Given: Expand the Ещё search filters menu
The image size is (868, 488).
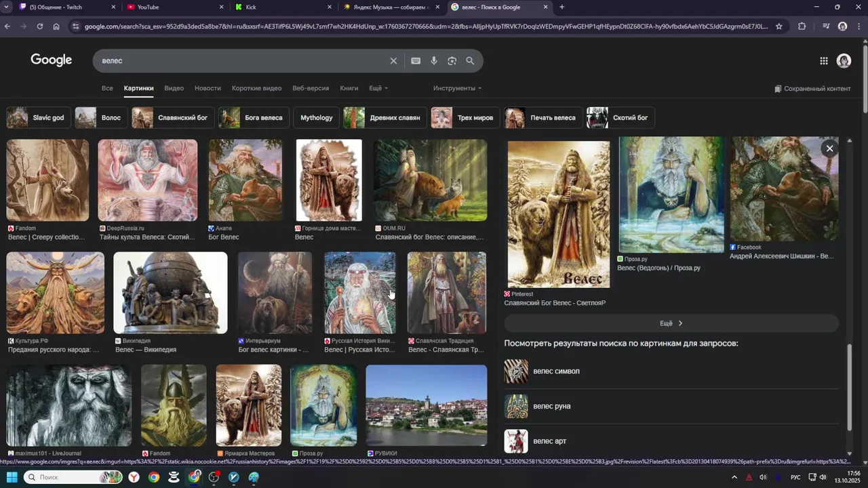Looking at the screenshot, I should click(378, 88).
